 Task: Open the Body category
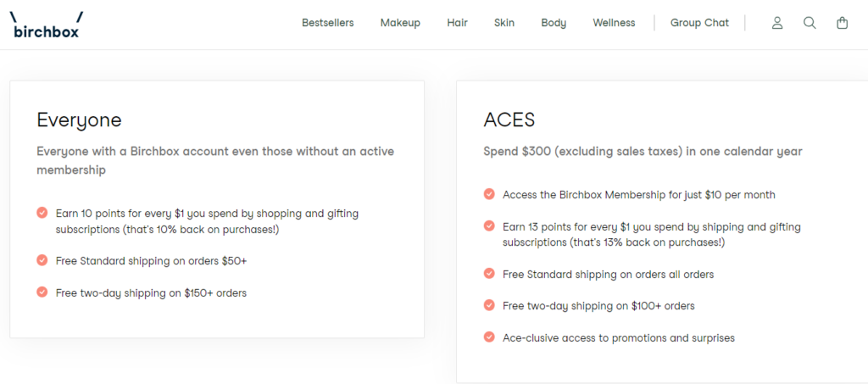[554, 23]
